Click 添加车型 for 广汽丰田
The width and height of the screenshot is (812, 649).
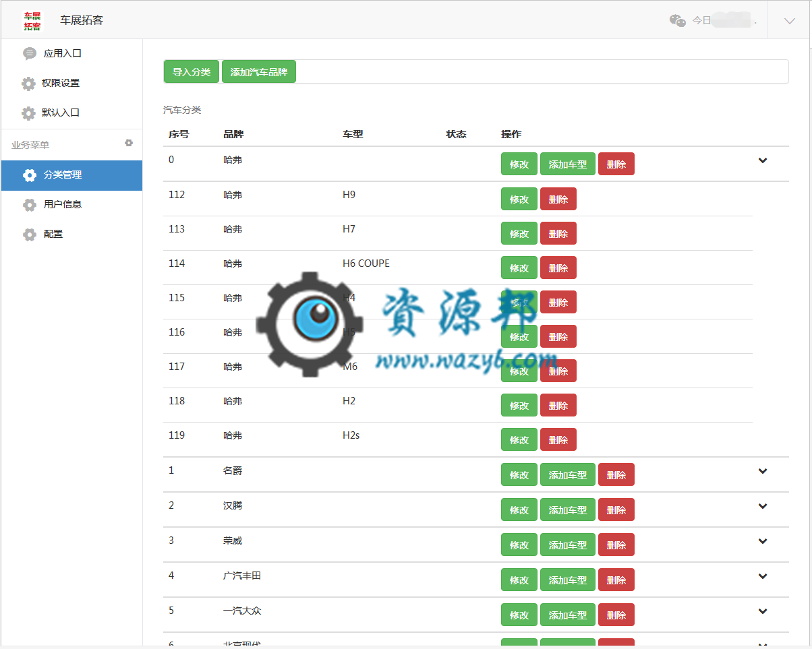click(x=568, y=580)
